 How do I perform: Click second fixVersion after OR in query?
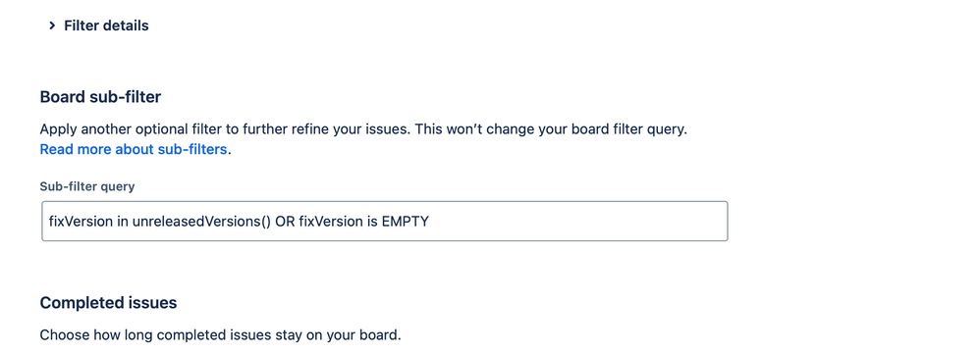coord(331,221)
